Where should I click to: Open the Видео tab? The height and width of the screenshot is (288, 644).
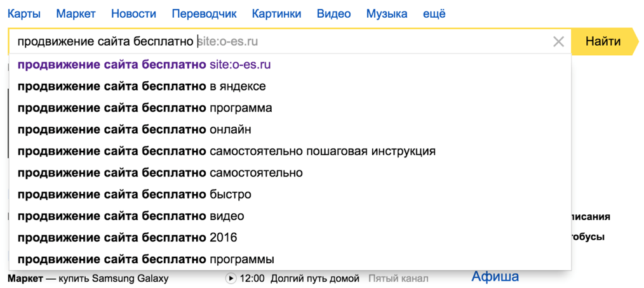[333, 14]
